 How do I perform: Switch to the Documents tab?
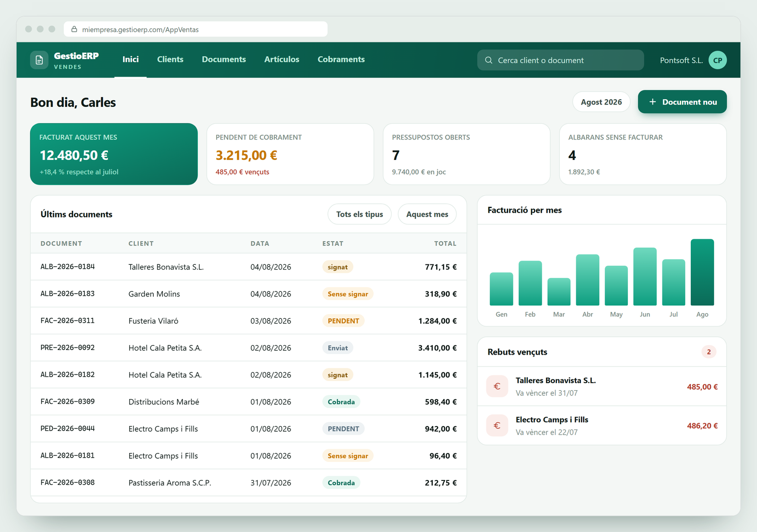coord(224,60)
